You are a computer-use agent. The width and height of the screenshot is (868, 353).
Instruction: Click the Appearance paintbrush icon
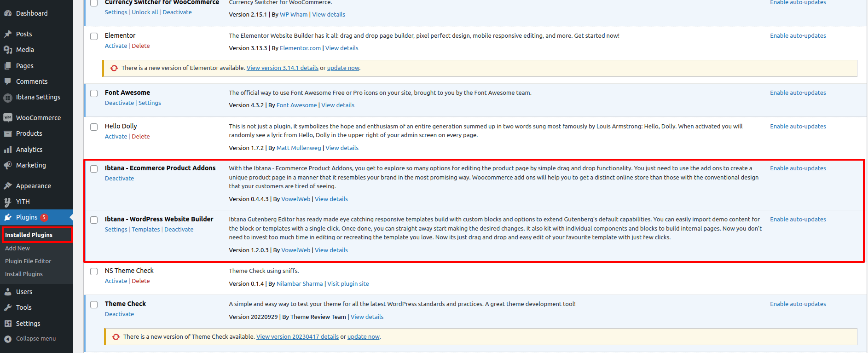(8, 186)
